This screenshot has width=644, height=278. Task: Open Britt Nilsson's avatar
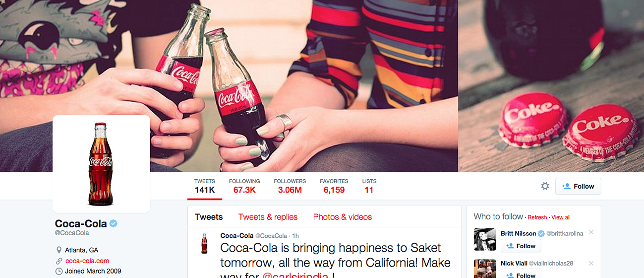(484, 239)
